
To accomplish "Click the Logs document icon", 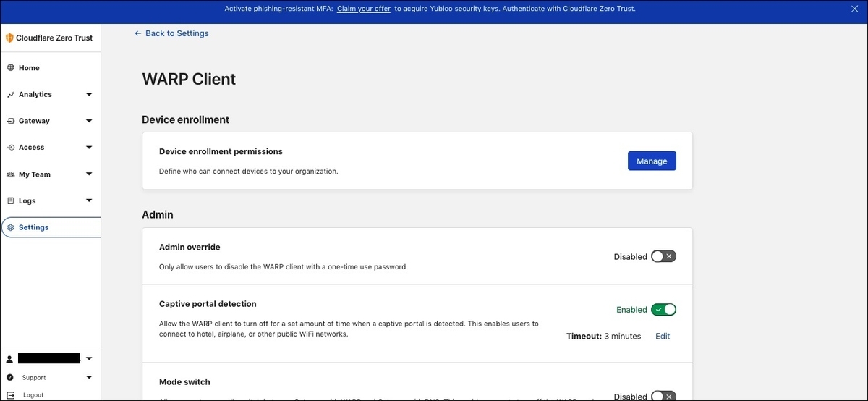I will pos(10,201).
